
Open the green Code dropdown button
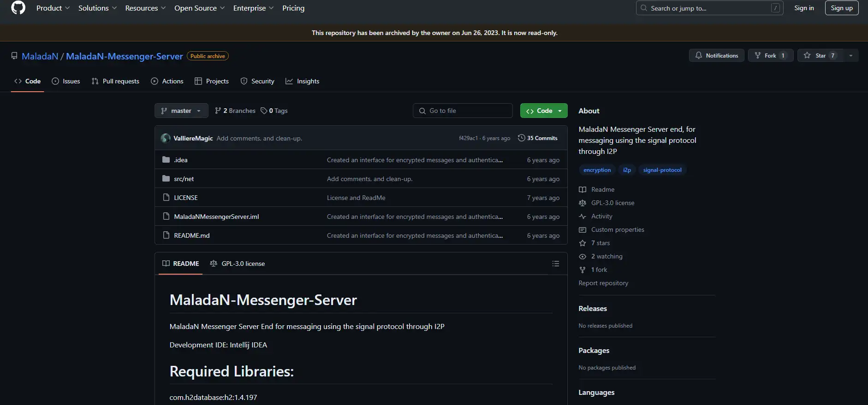click(x=544, y=111)
